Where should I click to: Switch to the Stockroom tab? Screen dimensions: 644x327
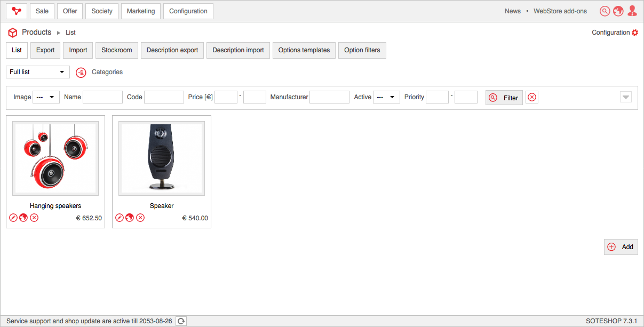click(x=117, y=50)
